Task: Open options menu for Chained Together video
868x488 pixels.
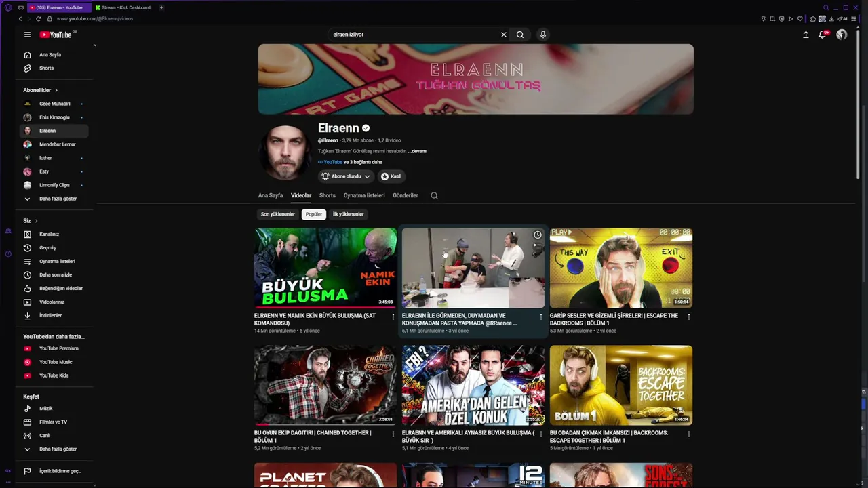Action: 393,434
